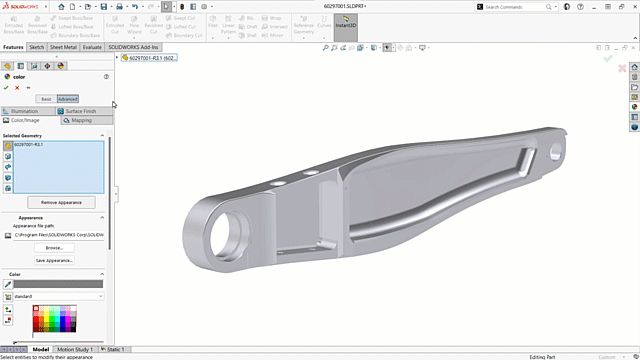Click the Save icon in the top toolbar
Image resolution: width=640 pixels, height=360 pixels.
104,7
